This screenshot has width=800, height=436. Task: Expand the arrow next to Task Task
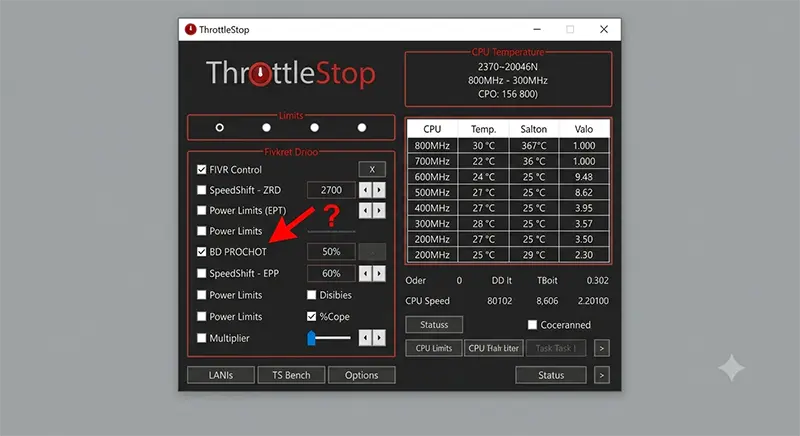602,348
